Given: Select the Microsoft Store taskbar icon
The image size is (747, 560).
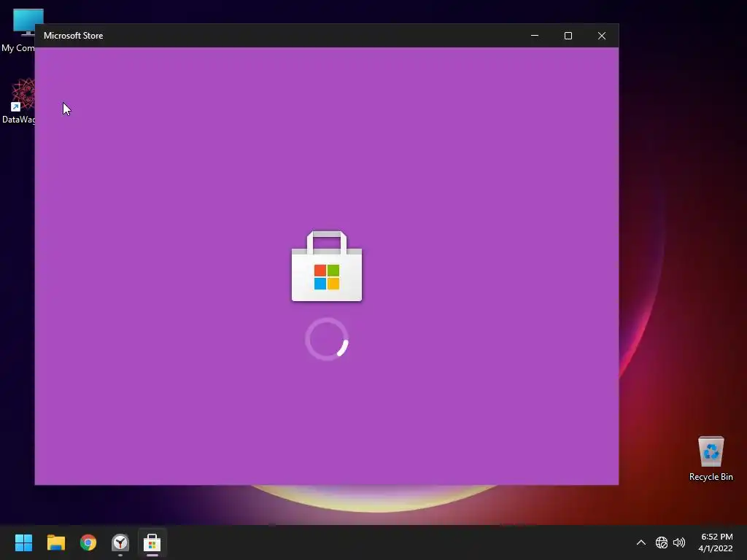Looking at the screenshot, I should 152,542.
